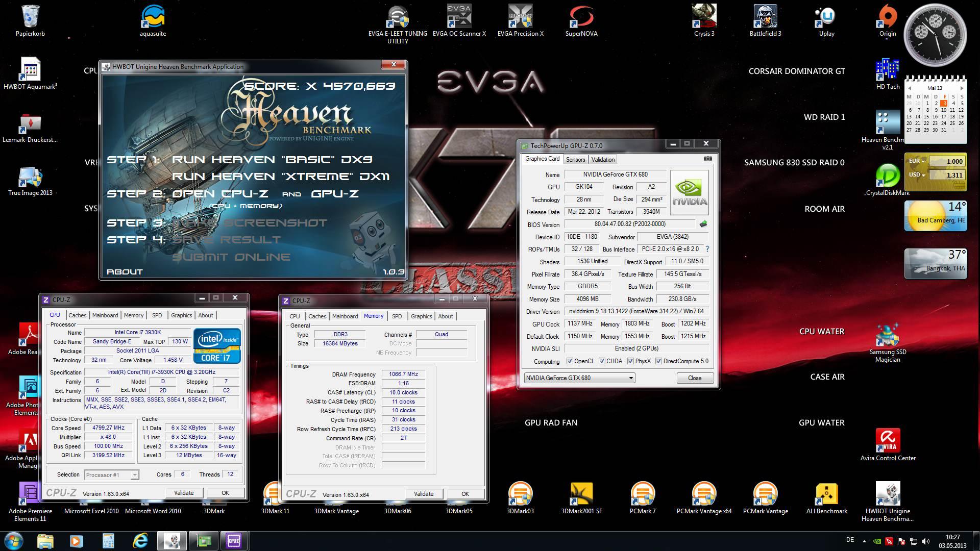Click ABOUT in Heaven Benchmark app
980x551 pixels.
pyautogui.click(x=125, y=272)
